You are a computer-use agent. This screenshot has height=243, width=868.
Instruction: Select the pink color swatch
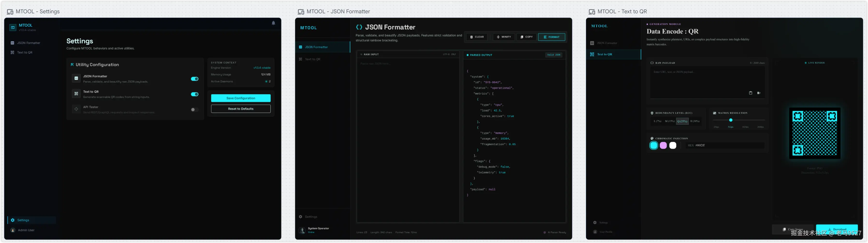click(x=663, y=145)
